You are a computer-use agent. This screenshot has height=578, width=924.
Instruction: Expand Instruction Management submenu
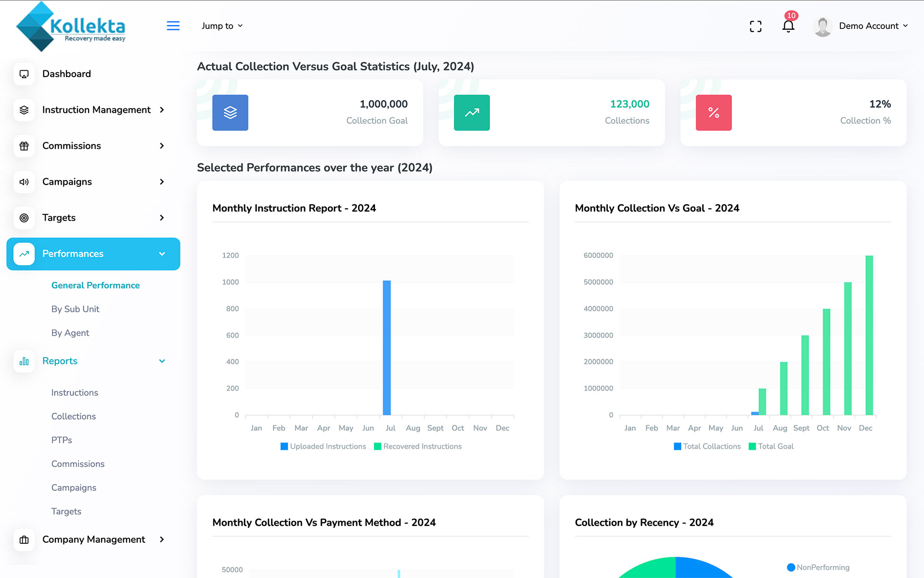coord(96,110)
